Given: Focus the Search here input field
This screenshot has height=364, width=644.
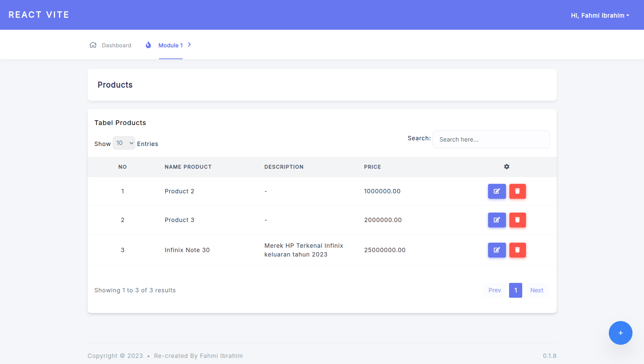Looking at the screenshot, I should click(491, 140).
